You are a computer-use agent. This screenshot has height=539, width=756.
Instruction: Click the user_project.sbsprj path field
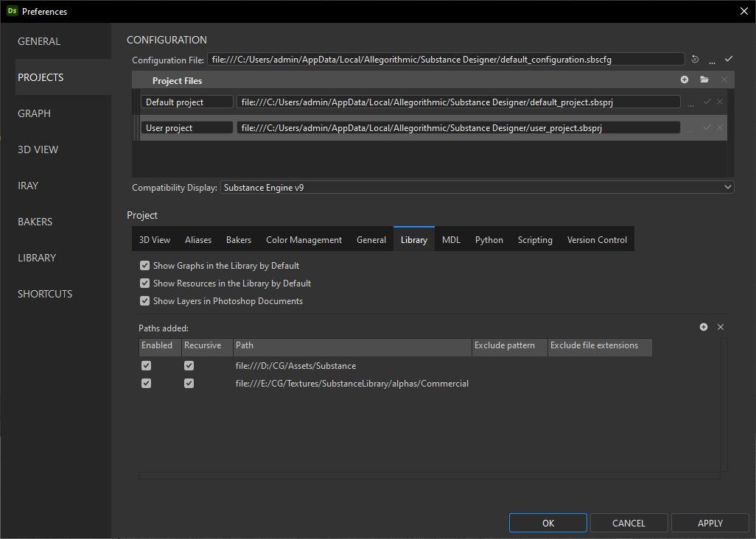(458, 127)
